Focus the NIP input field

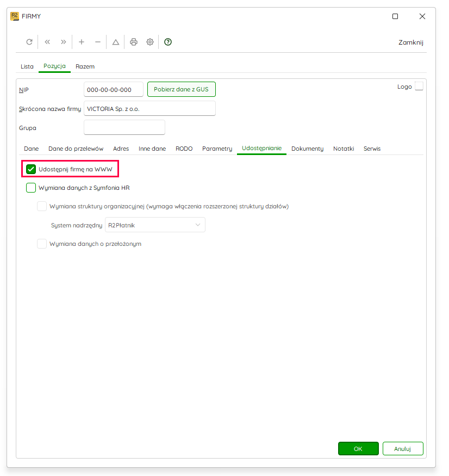pyautogui.click(x=114, y=90)
